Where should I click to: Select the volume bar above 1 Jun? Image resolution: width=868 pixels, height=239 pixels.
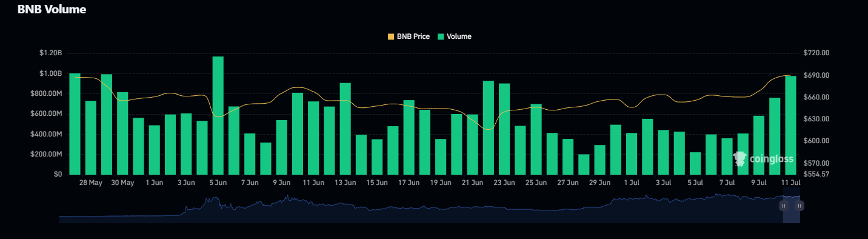click(x=154, y=150)
